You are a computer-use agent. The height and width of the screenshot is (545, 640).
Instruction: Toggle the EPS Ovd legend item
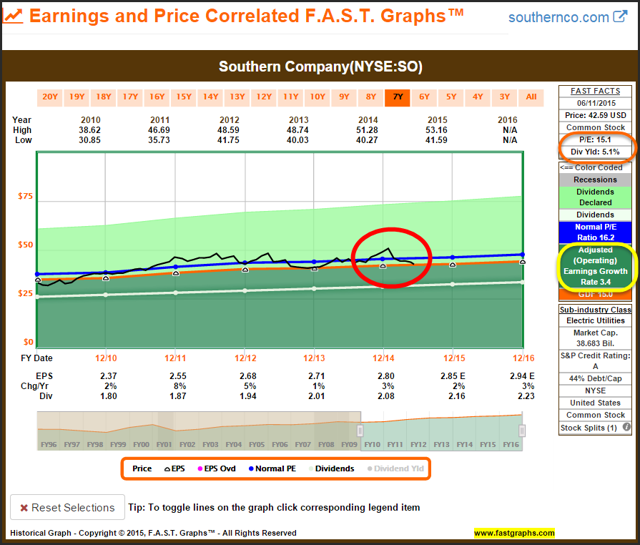pos(216,469)
